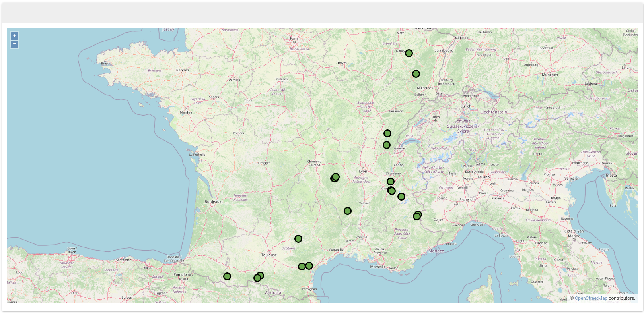Pick the rear marker northwest of Andorra
This screenshot has width=644, height=313.
[261, 275]
